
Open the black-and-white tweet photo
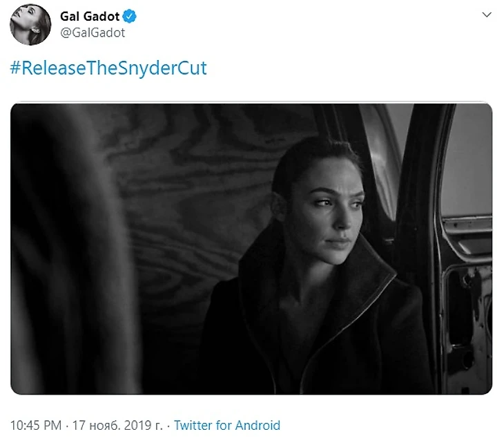[x=251, y=249]
